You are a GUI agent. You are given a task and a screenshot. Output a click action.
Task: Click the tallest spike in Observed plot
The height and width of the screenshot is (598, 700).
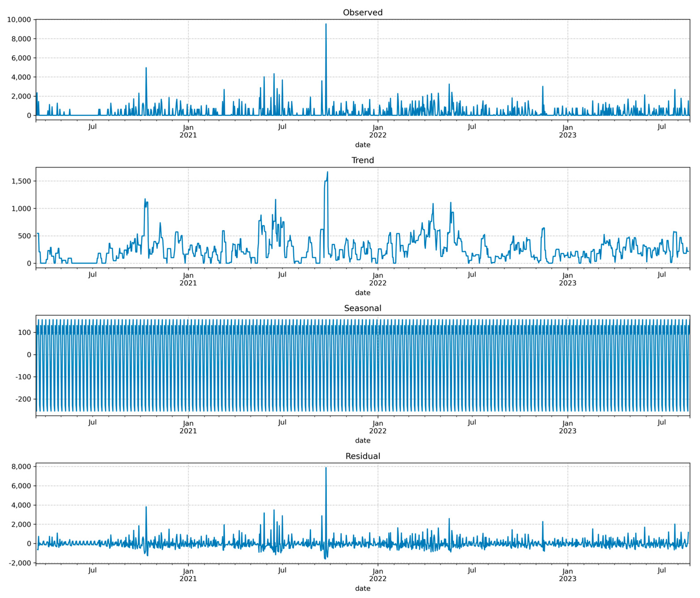point(326,25)
